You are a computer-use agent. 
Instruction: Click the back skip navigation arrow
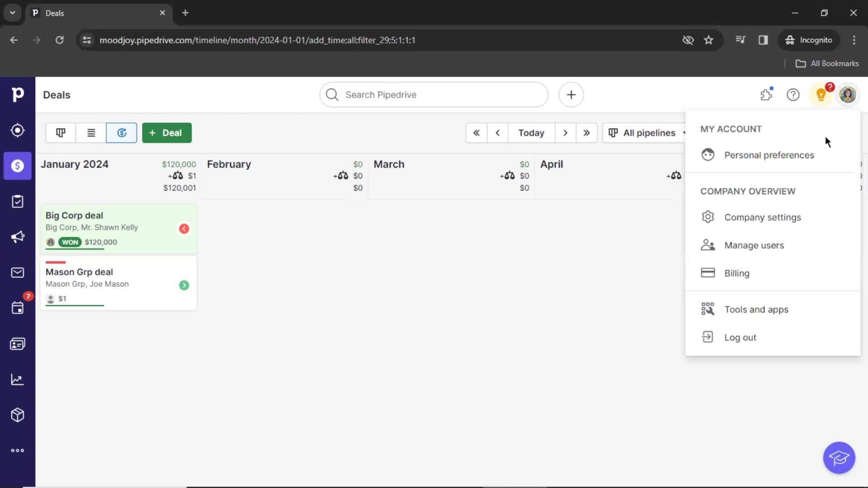tap(476, 132)
